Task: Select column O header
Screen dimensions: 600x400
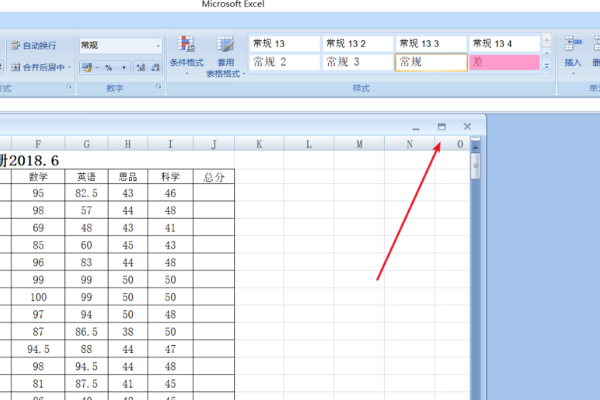Action: 453,144
